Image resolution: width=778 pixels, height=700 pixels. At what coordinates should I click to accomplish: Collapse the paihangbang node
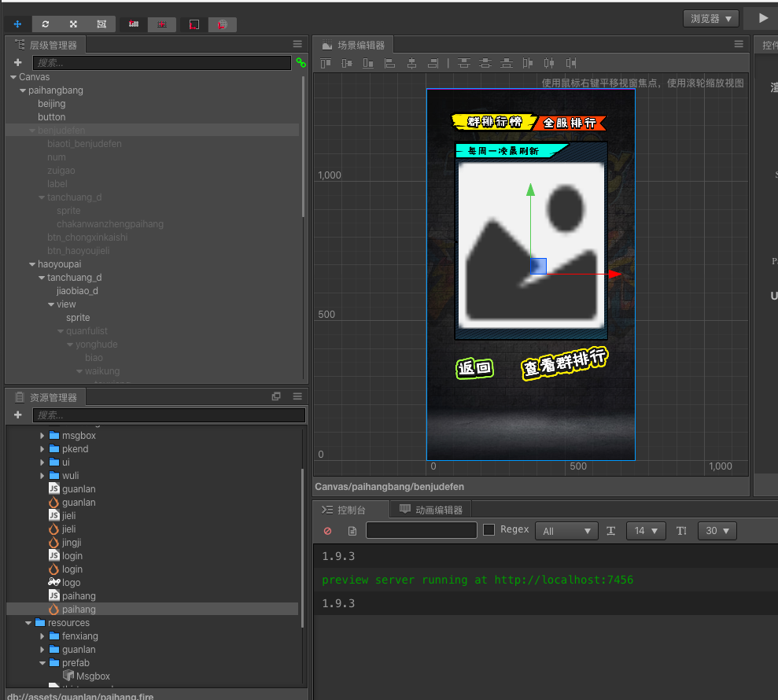pos(23,90)
